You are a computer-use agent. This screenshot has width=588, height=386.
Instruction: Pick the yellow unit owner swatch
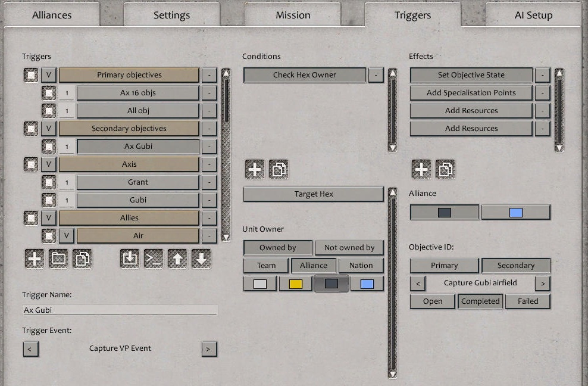click(296, 284)
